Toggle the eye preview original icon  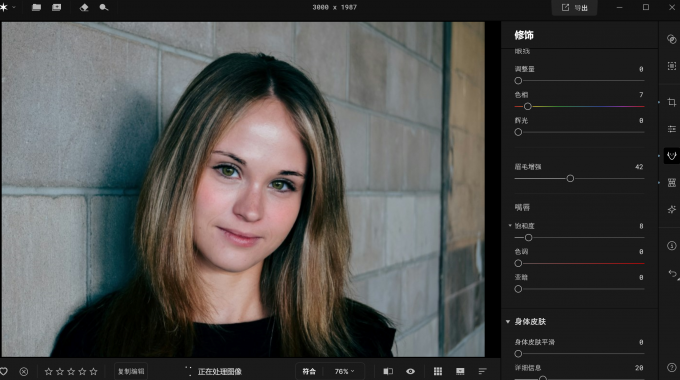tap(410, 371)
